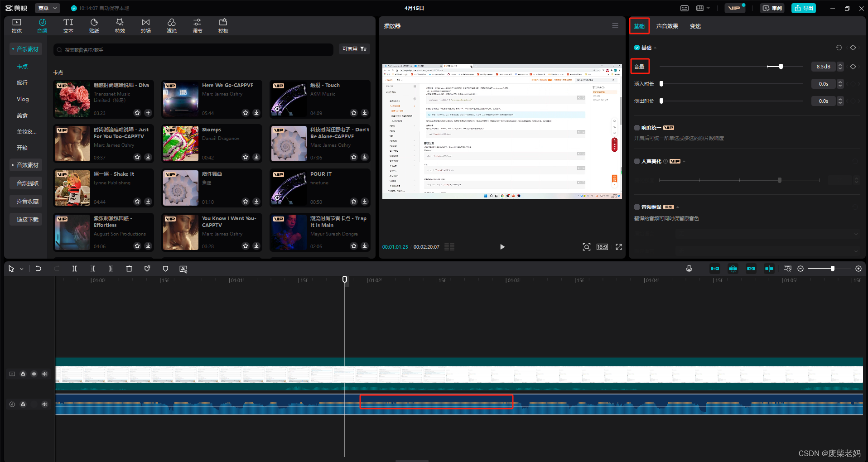Open the 媒体 media panel icon
The image size is (868, 462).
tap(17, 26)
